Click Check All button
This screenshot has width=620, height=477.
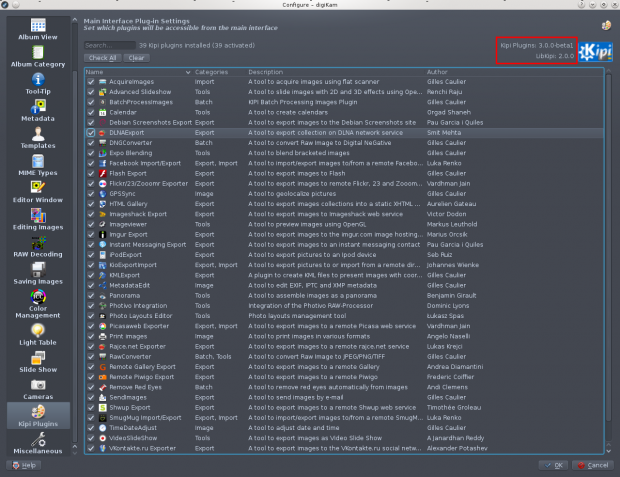tap(102, 58)
